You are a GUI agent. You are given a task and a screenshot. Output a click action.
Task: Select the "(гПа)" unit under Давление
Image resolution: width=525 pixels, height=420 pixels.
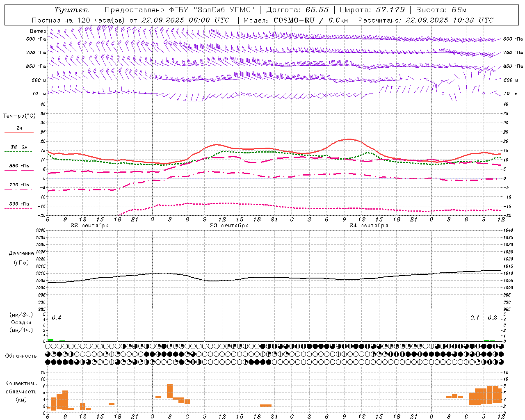tap(21, 263)
